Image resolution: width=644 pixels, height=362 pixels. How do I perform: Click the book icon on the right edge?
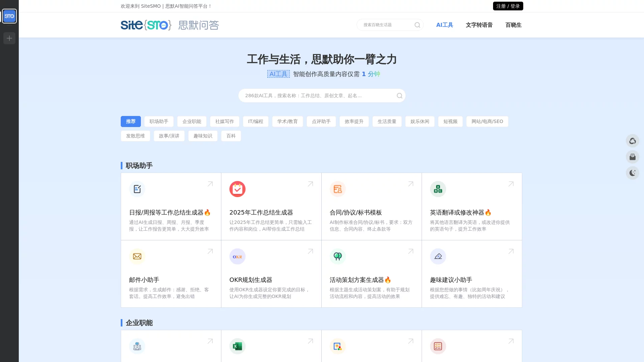tap(633, 157)
